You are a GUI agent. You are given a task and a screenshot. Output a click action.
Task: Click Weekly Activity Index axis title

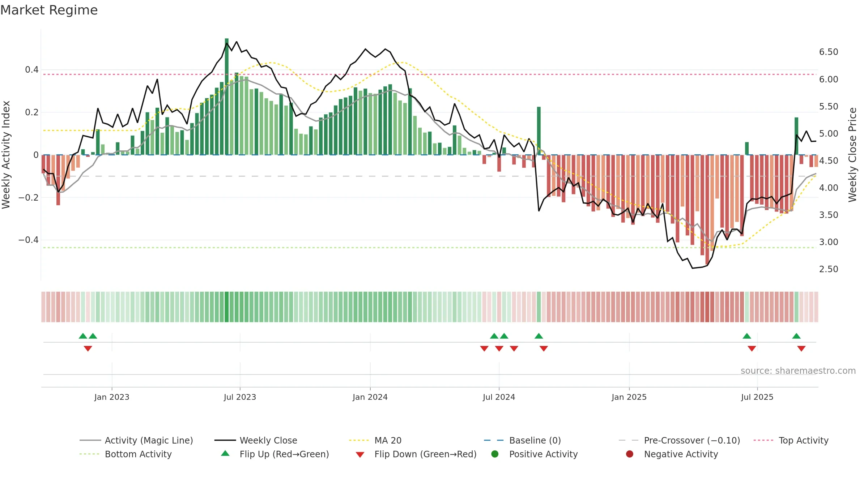coord(6,155)
